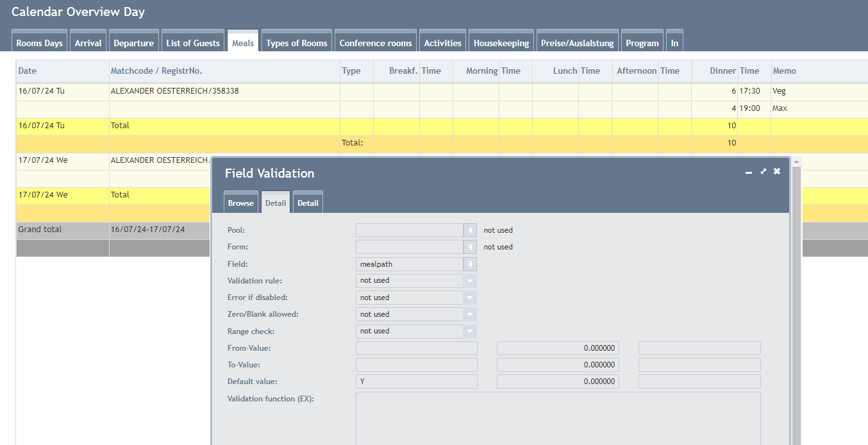The height and width of the screenshot is (445, 868).
Task: Click the Form input field
Action: point(410,247)
